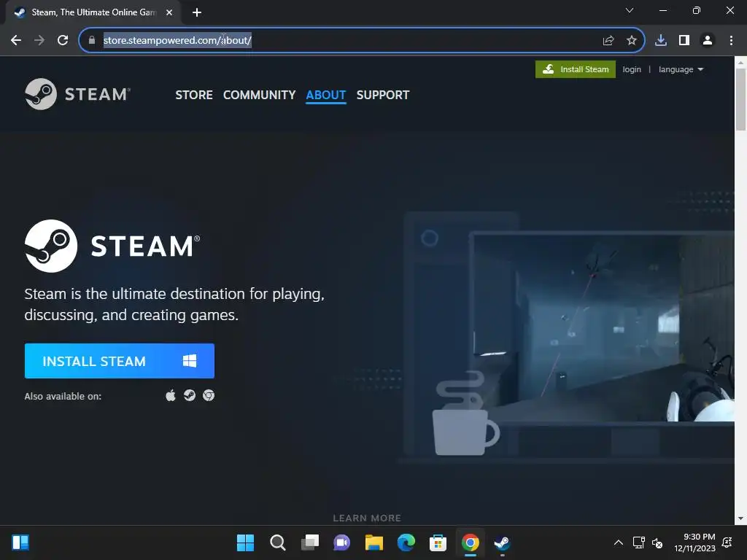Open the Steam app from the taskbar
This screenshot has height=560, width=747.
click(502, 542)
